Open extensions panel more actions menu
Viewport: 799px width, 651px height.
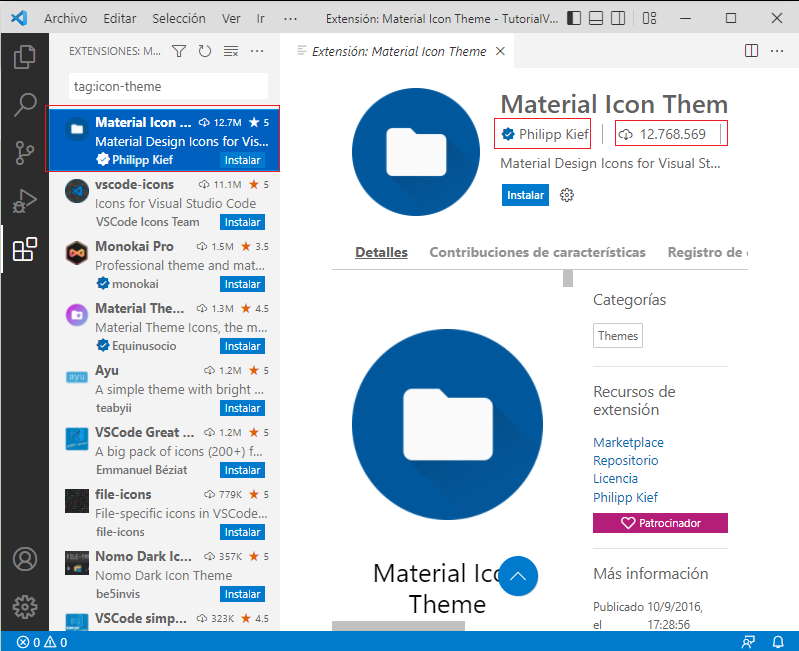point(257,51)
